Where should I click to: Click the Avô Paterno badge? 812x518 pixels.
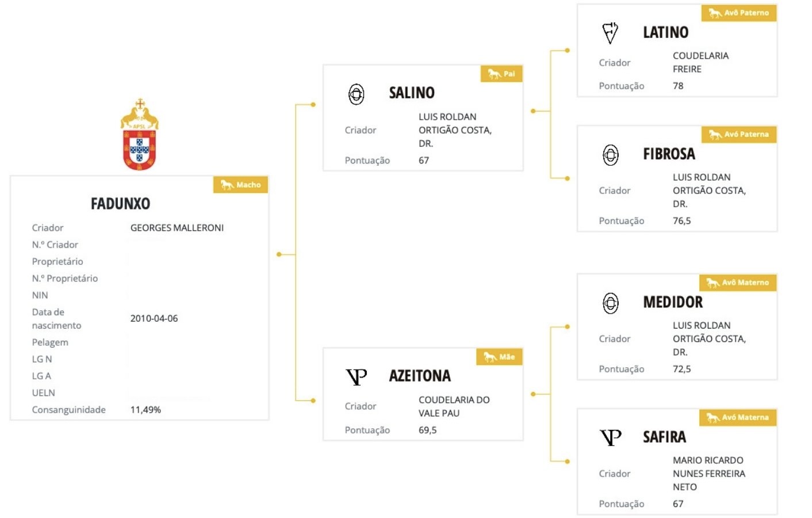tap(739, 13)
